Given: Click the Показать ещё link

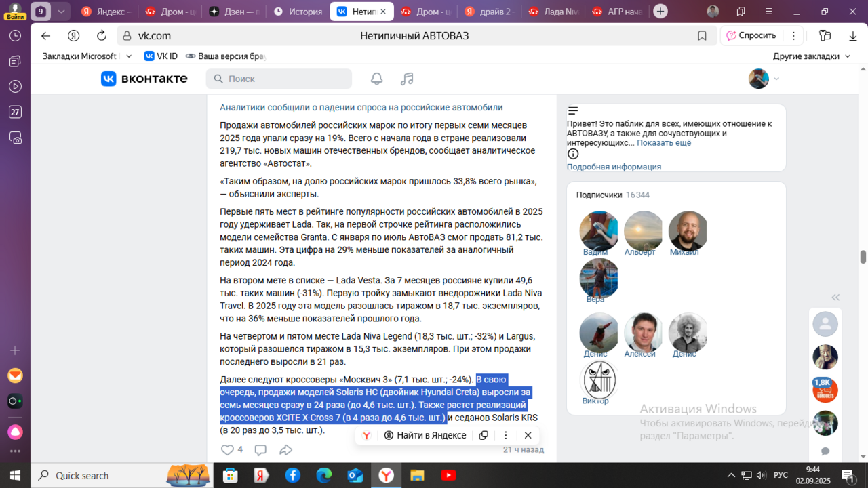Looking at the screenshot, I should pyautogui.click(x=664, y=143).
